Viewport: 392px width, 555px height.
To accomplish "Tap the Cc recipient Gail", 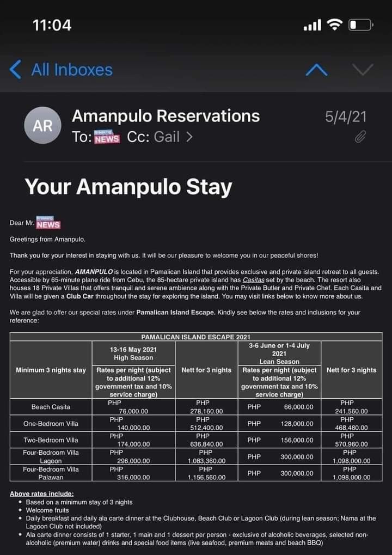I will tap(167, 137).
